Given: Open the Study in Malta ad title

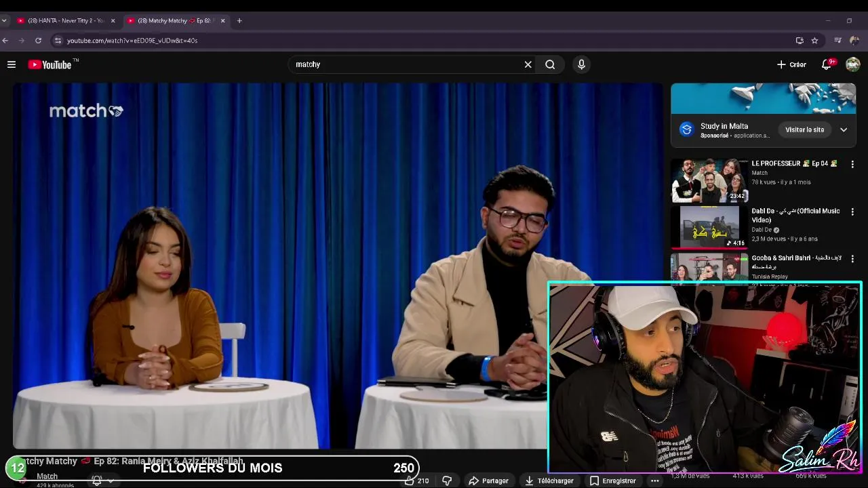Looking at the screenshot, I should click(x=724, y=126).
